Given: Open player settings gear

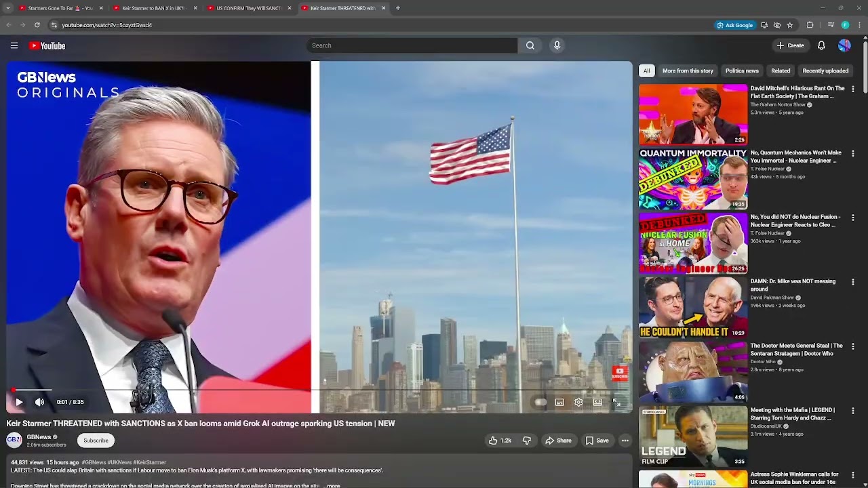Looking at the screenshot, I should tap(578, 402).
